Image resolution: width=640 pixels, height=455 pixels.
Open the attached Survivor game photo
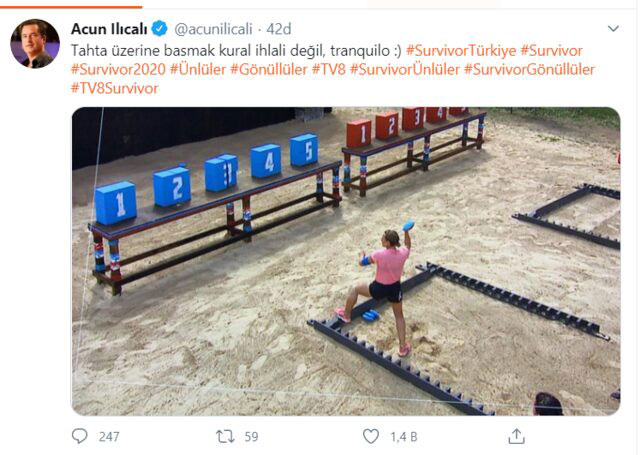(346, 261)
